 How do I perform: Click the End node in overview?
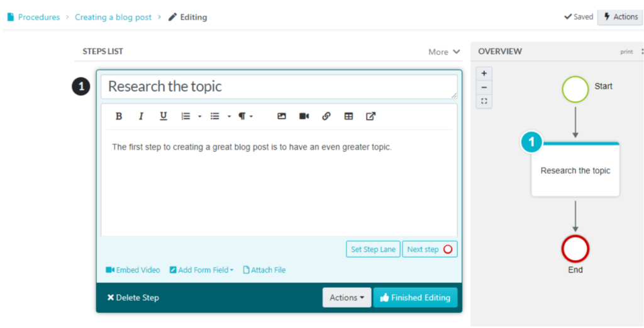[x=575, y=249]
